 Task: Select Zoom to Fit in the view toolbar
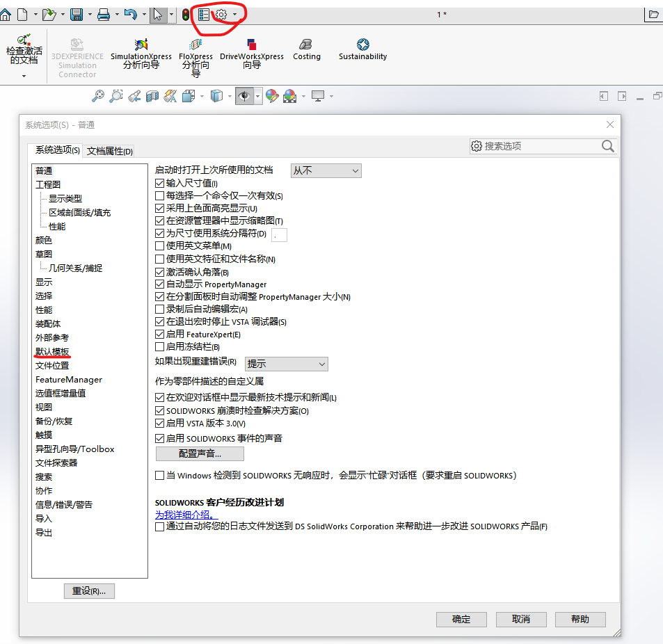click(x=99, y=95)
